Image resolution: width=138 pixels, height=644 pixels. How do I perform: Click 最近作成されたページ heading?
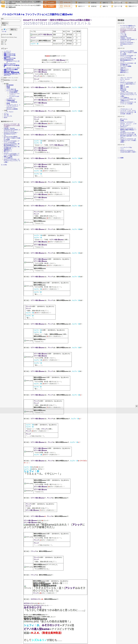(x=7, y=122)
